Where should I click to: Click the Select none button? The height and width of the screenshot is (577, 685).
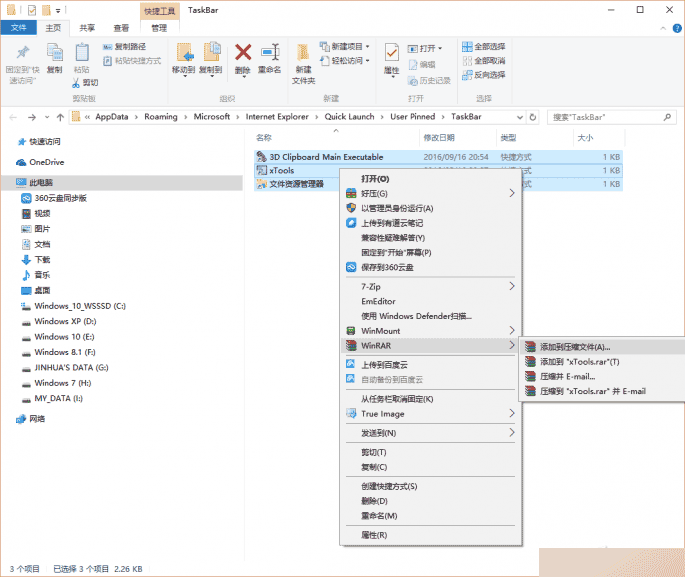484,60
